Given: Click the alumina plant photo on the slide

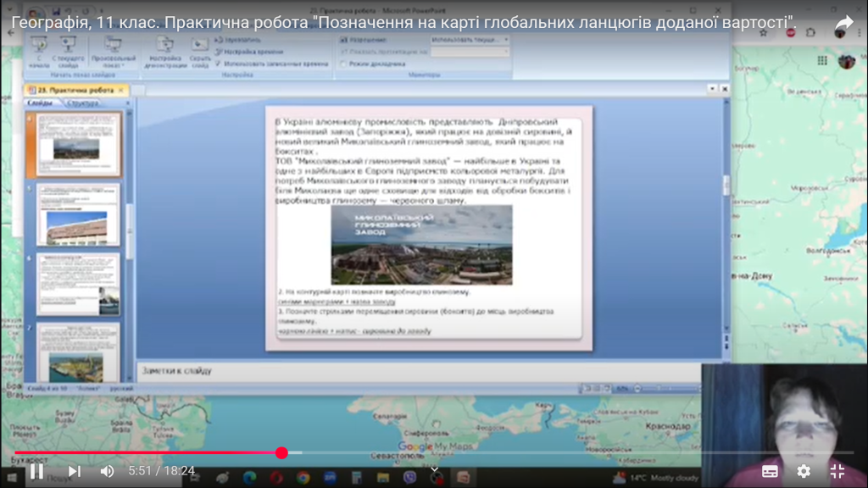Looking at the screenshot, I should point(421,245).
